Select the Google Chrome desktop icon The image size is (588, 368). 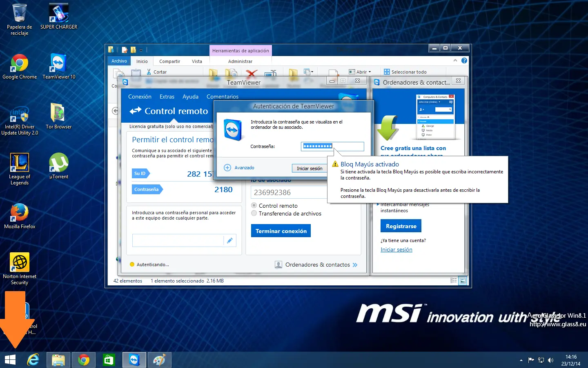pos(20,66)
